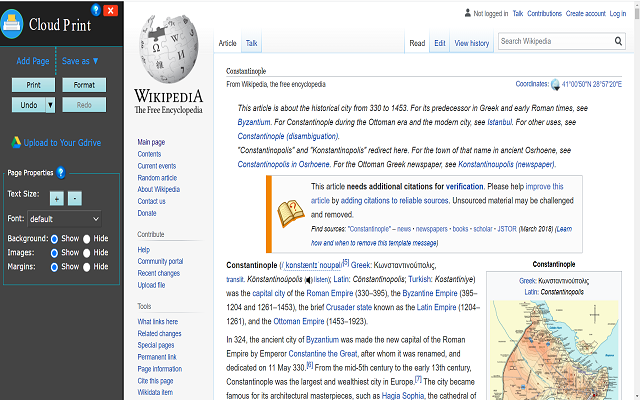Open the Create account link
Image resolution: width=640 pixels, height=400 pixels.
coord(586,13)
